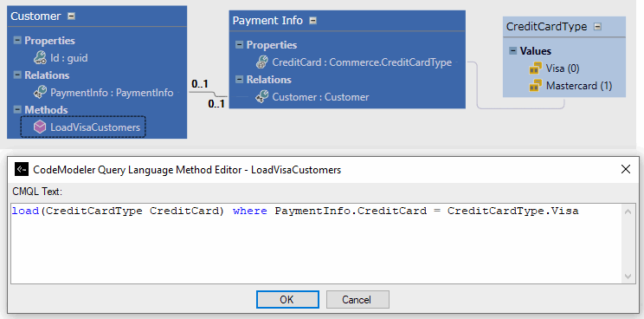This screenshot has height=319, width=644.
Task: Collapse the Payment Info Properties section
Action: point(239,45)
